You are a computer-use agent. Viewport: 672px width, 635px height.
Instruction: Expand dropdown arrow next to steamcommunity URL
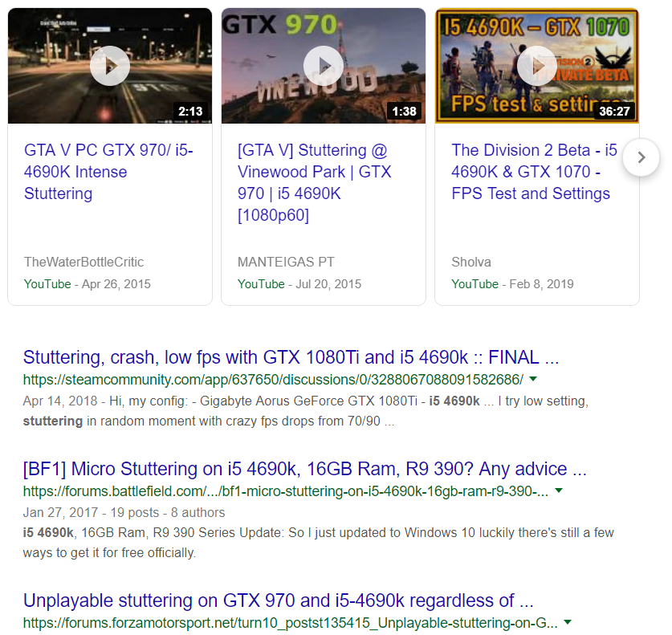pos(533,379)
